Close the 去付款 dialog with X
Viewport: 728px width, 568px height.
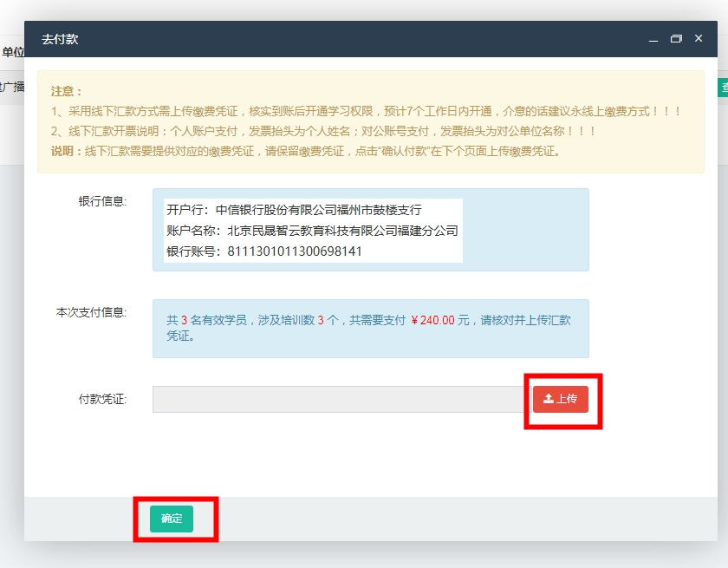point(699,39)
